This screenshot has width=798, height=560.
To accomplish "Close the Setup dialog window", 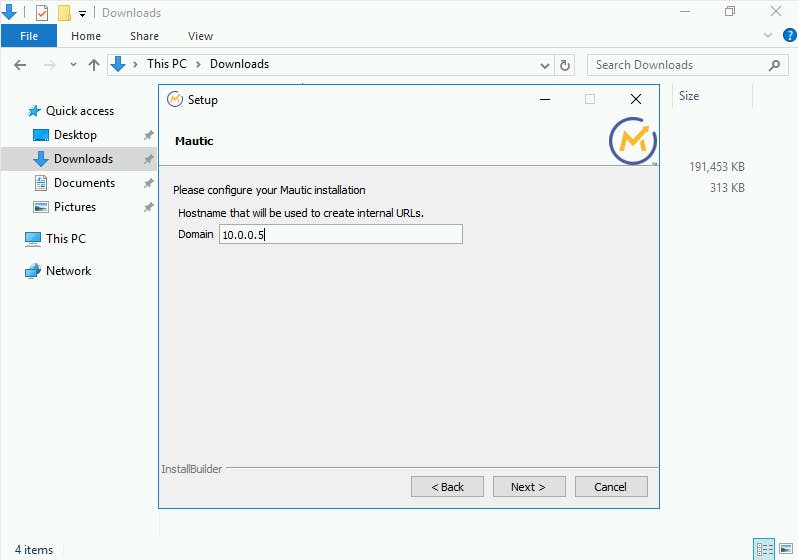I will point(636,99).
